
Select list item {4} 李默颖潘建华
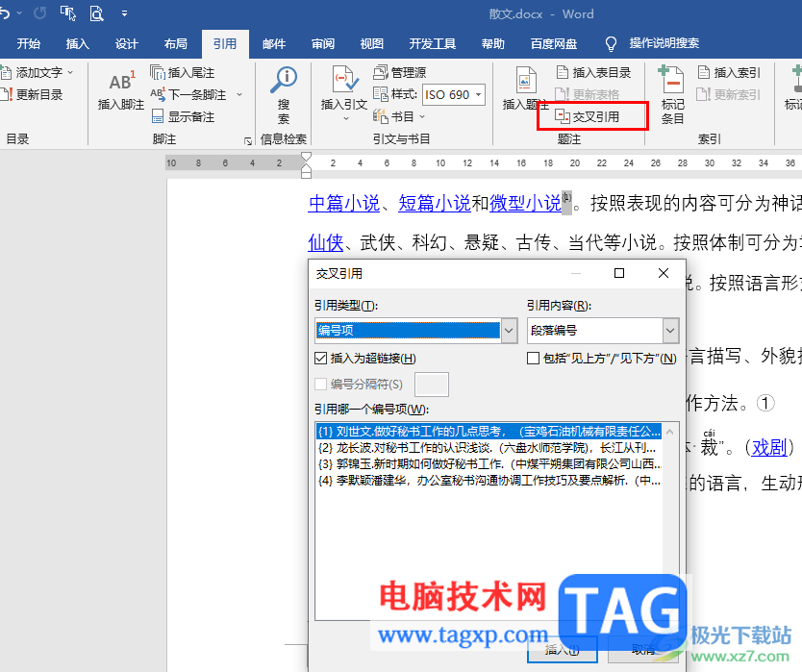(489, 481)
